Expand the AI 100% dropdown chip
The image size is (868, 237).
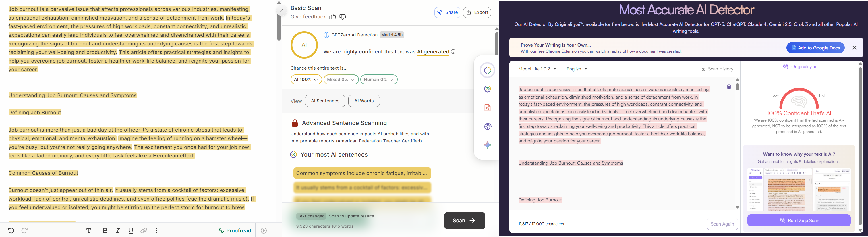click(x=306, y=80)
